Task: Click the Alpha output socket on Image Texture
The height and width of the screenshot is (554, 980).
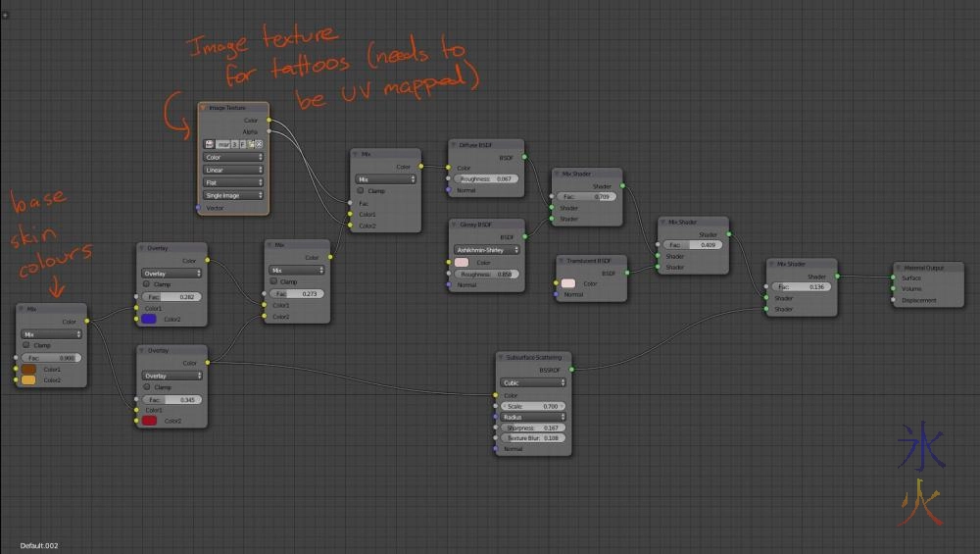Action: [269, 130]
